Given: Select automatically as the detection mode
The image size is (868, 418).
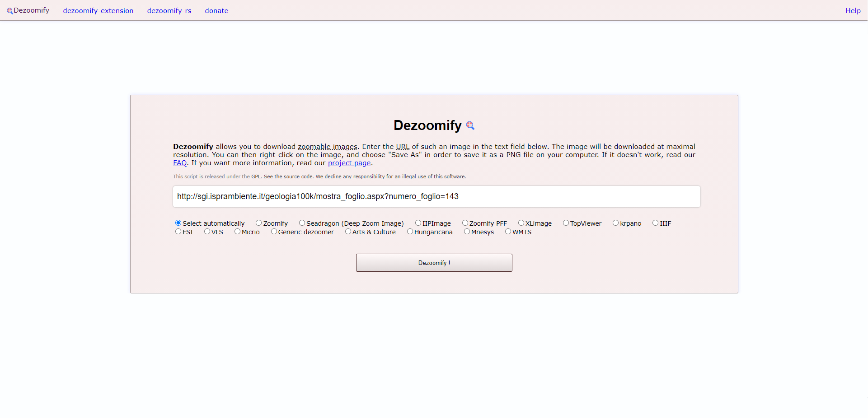Looking at the screenshot, I should click(178, 223).
